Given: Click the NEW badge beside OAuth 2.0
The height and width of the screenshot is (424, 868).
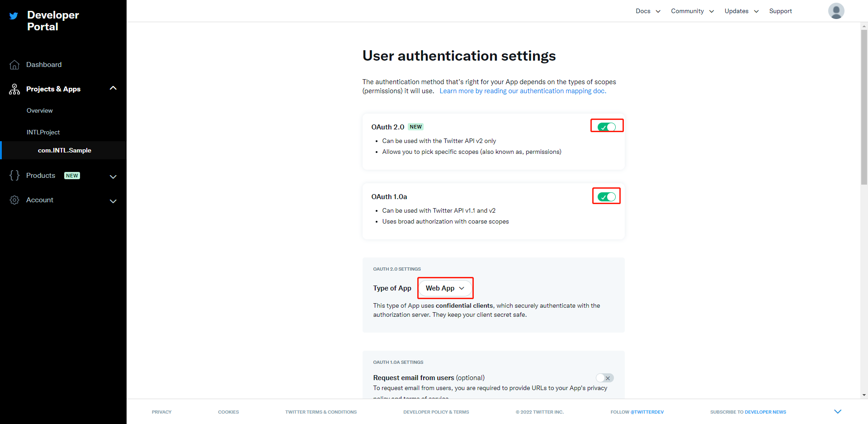Looking at the screenshot, I should coord(415,127).
